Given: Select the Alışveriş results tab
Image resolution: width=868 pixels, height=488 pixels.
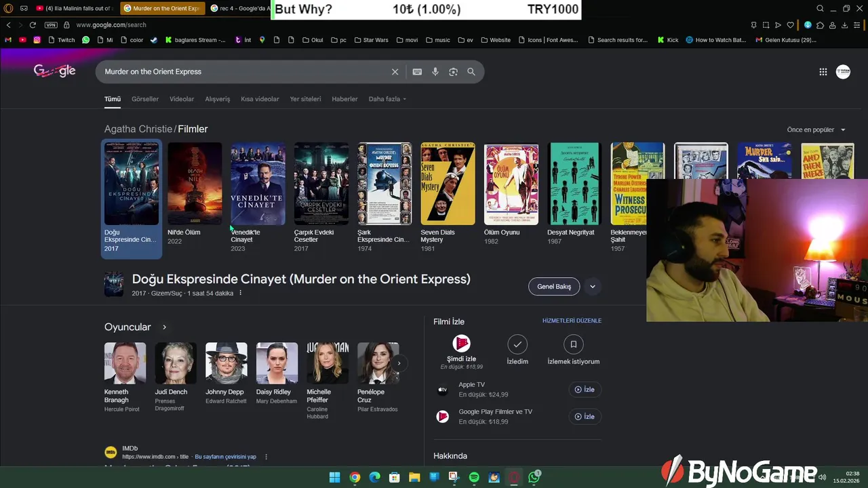Looking at the screenshot, I should pyautogui.click(x=218, y=99).
